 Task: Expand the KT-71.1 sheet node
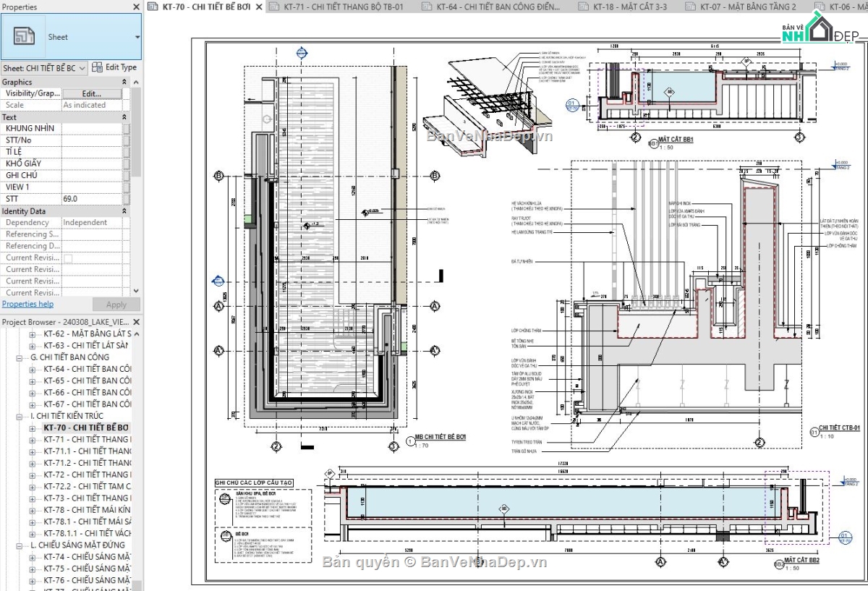pyautogui.click(x=32, y=451)
